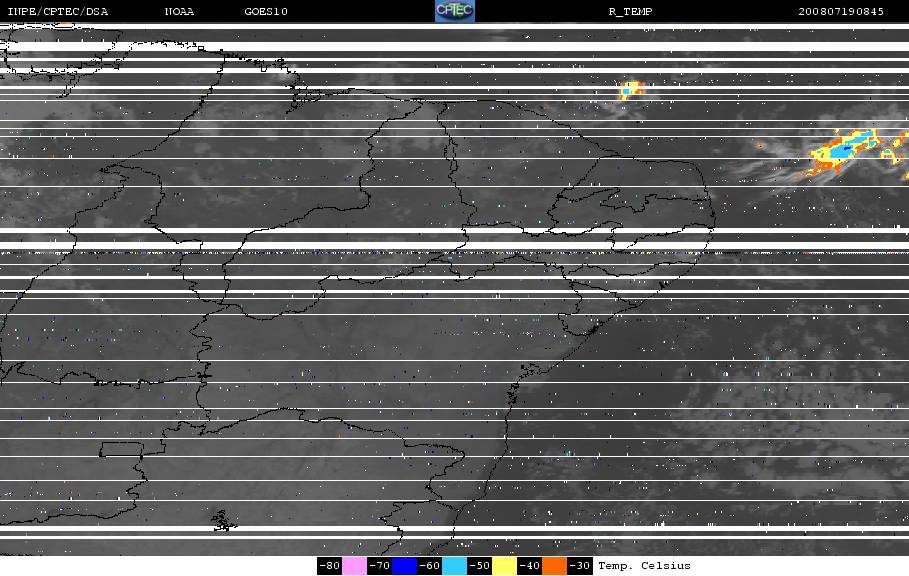Click the 200807190845 timestamp
Image resolution: width=909 pixels, height=576 pixels.
pos(841,12)
